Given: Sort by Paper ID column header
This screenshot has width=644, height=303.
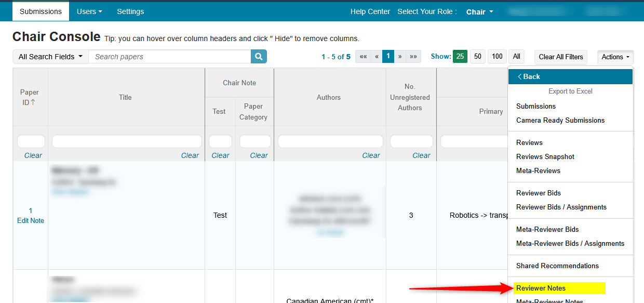Looking at the screenshot, I should [30, 97].
